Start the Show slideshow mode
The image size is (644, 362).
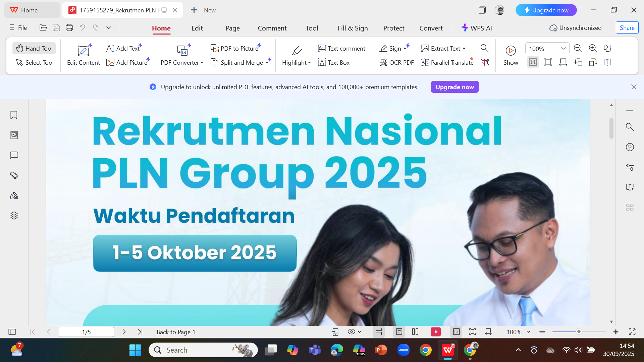click(511, 55)
